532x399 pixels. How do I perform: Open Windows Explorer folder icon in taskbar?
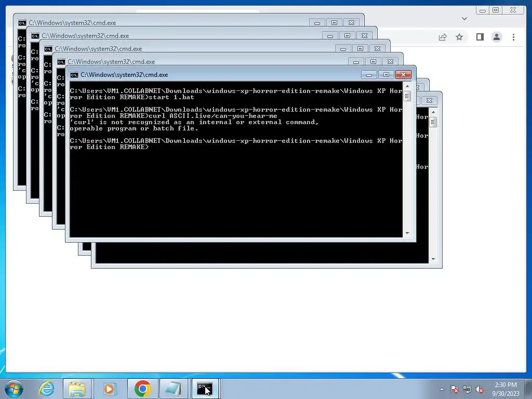tap(77, 389)
